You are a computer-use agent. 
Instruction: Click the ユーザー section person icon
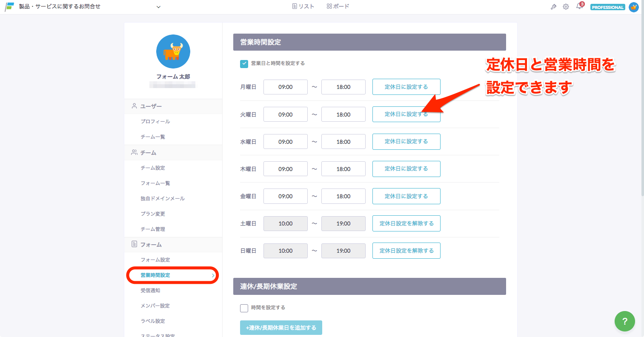tap(134, 106)
